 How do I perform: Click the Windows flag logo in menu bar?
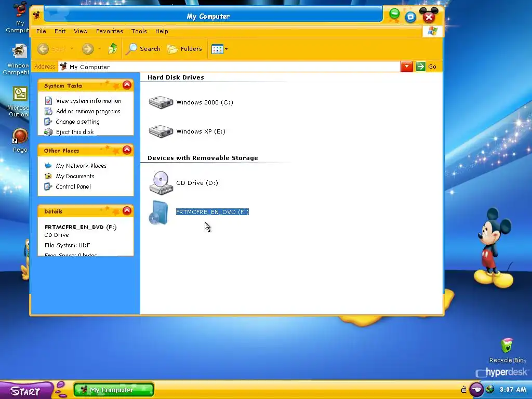click(432, 31)
